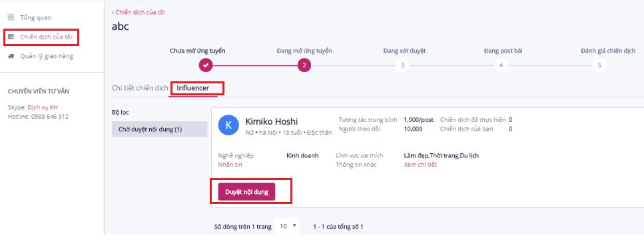Image resolution: width=644 pixels, height=246 pixels.
Task: Select the Chờ duyệt nội dung (1) filter
Action: pos(160,129)
